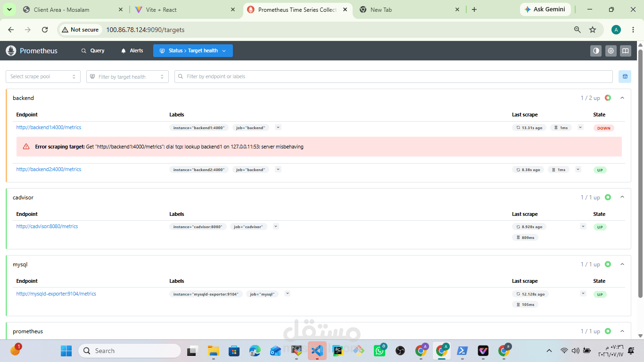Image resolution: width=644 pixels, height=362 pixels.
Task: Expand scrape details arrow in mysqld-exporter row
Action: pyautogui.click(x=583, y=294)
